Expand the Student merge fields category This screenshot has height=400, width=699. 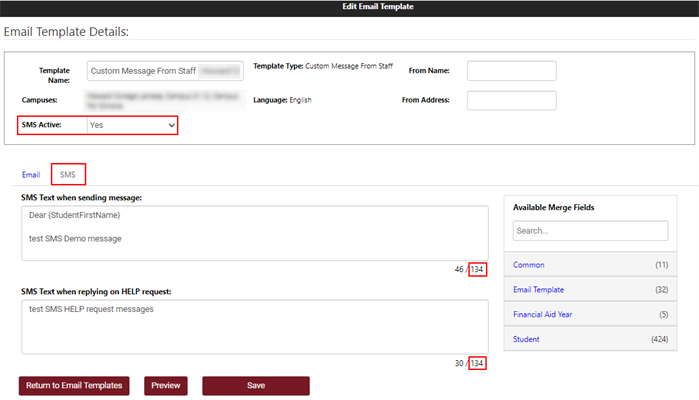click(590, 339)
